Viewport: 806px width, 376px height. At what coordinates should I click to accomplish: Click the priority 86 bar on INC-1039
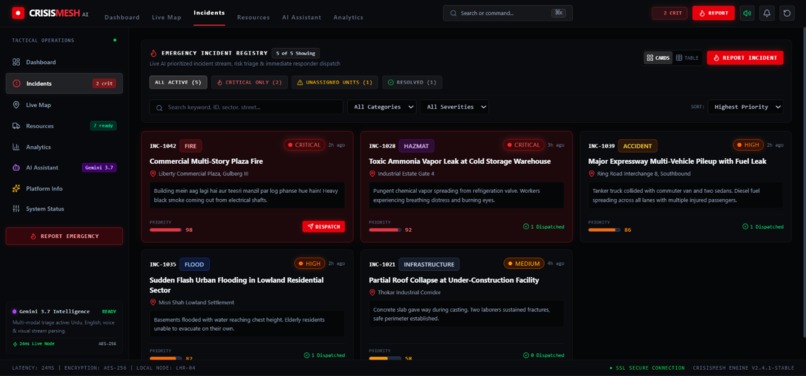pyautogui.click(x=604, y=230)
